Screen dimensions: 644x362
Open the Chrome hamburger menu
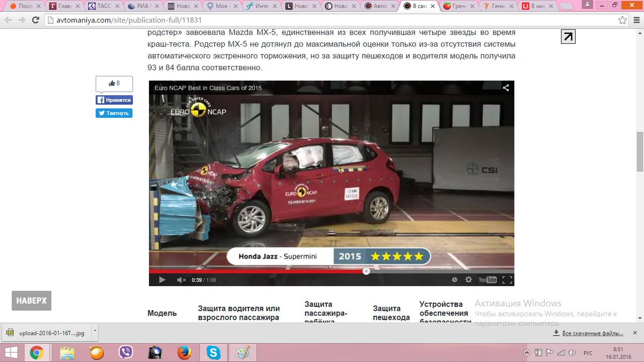pos(636,20)
